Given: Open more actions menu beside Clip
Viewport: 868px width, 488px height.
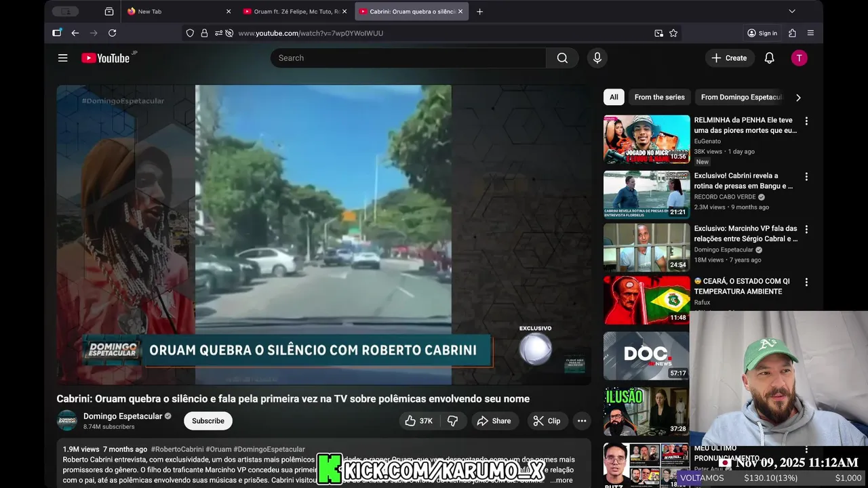Looking at the screenshot, I should [x=582, y=421].
